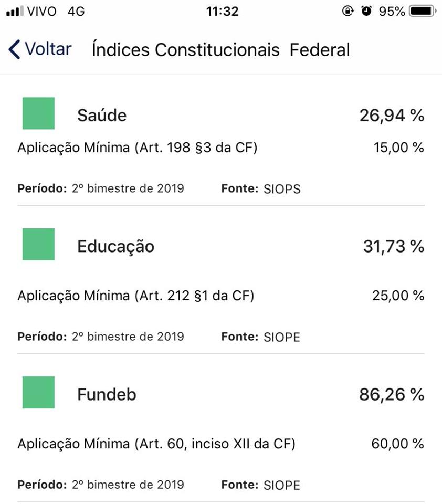Tap the SIOPS source label

pos(282,189)
